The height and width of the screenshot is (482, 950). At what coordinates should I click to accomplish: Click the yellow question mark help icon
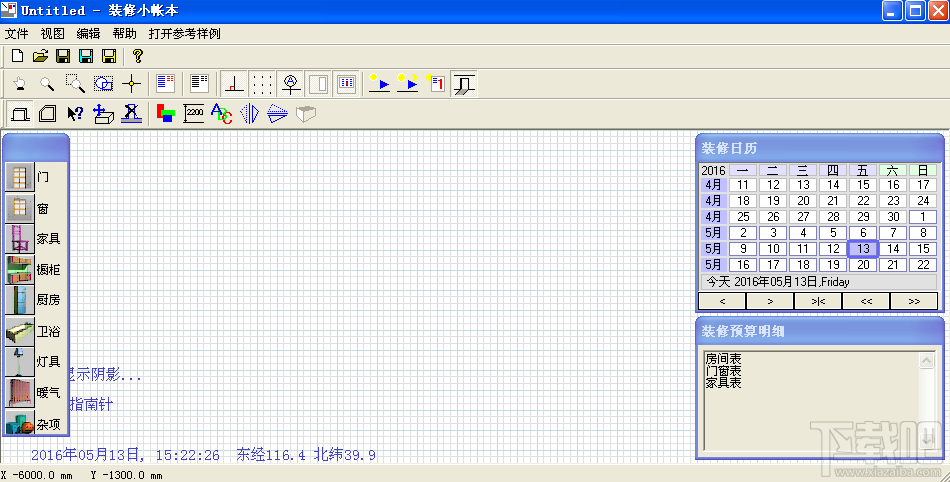[138, 56]
